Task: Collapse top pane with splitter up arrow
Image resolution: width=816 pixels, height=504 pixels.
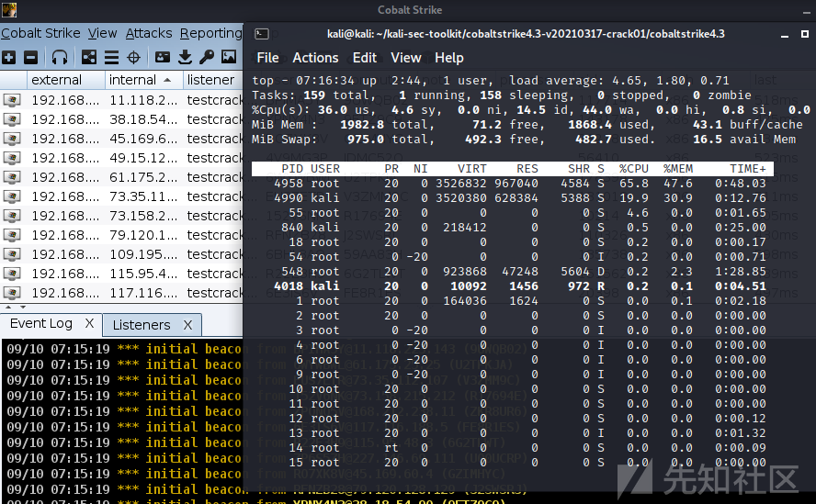Action: click(x=9, y=308)
